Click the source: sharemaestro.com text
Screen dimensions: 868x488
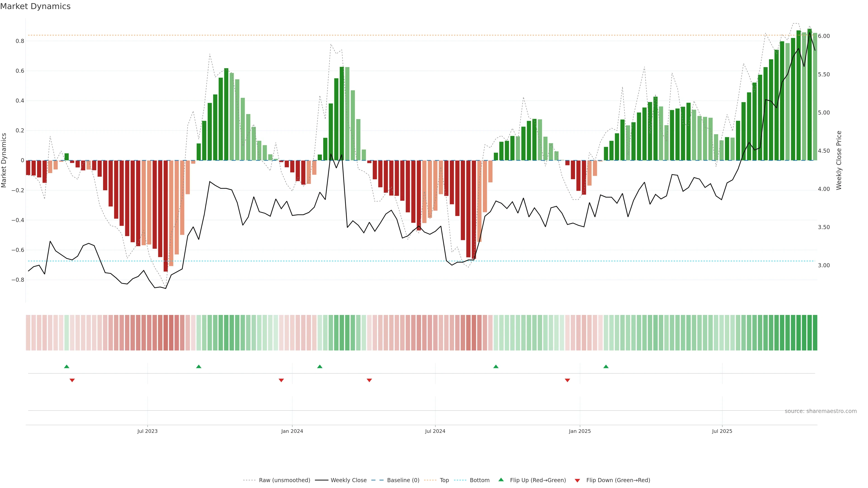point(821,411)
